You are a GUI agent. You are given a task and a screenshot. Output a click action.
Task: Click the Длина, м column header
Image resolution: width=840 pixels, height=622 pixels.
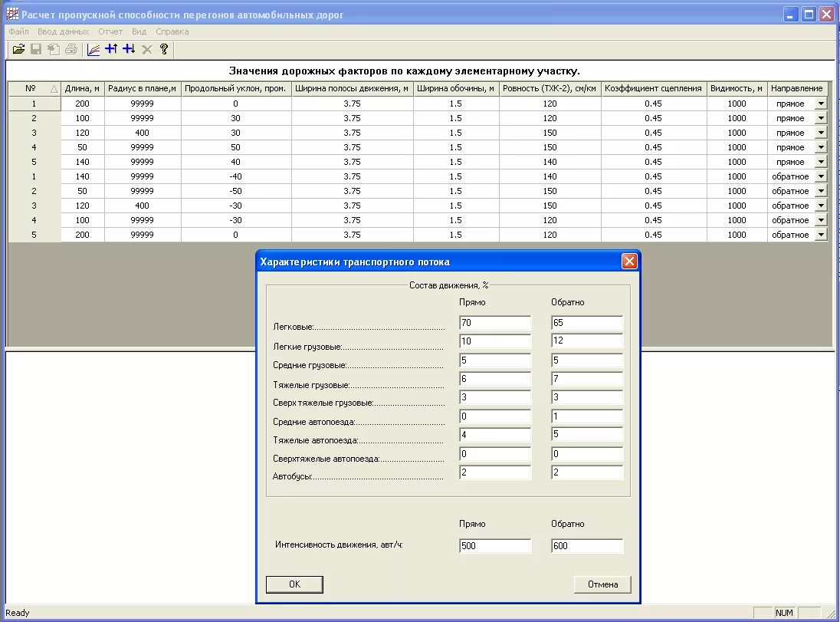click(x=83, y=88)
